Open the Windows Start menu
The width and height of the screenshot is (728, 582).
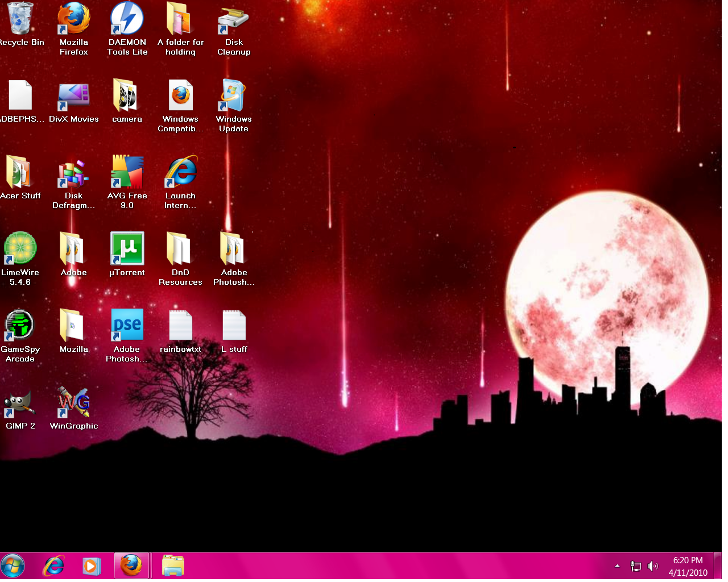point(13,566)
